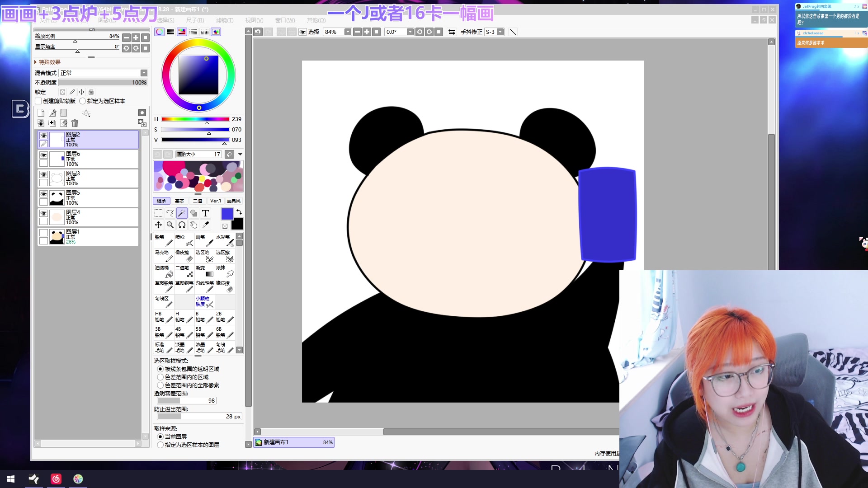Select the 水彩笔 watercolor brush
Screen dimensions: 868x488
(x=225, y=240)
